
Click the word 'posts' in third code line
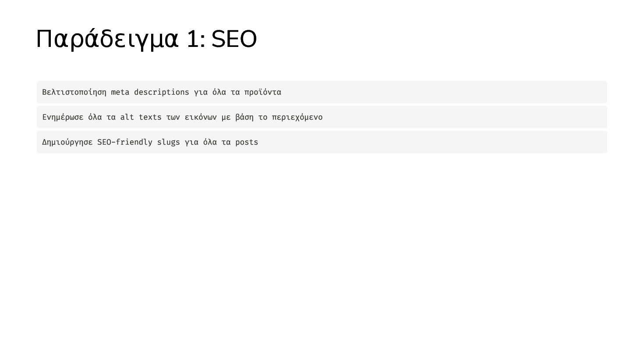247,142
